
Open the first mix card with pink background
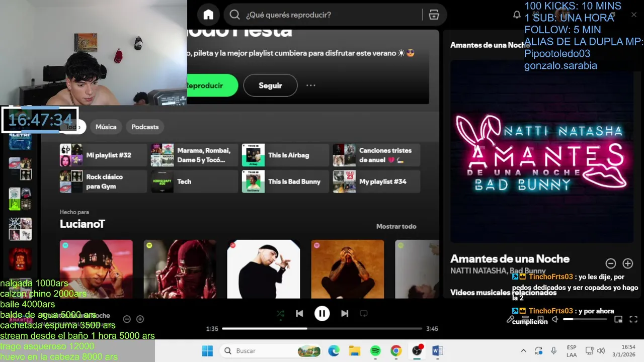point(96,269)
